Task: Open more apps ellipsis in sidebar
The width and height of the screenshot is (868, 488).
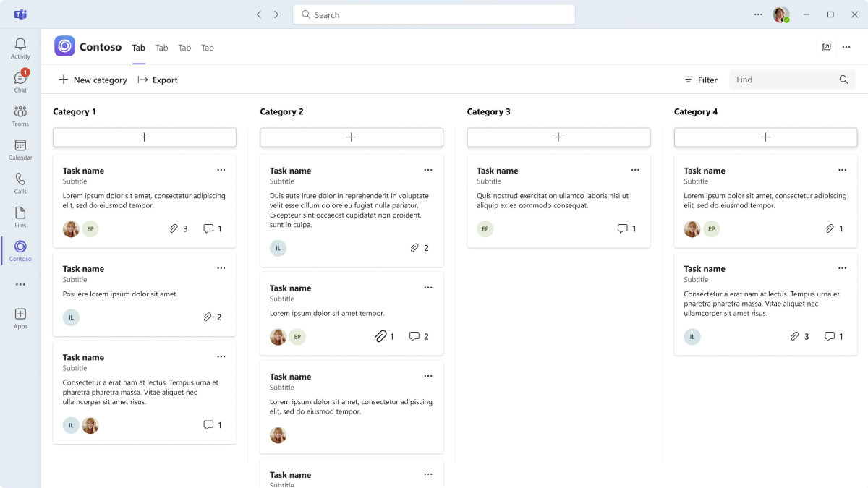Action: [x=20, y=285]
